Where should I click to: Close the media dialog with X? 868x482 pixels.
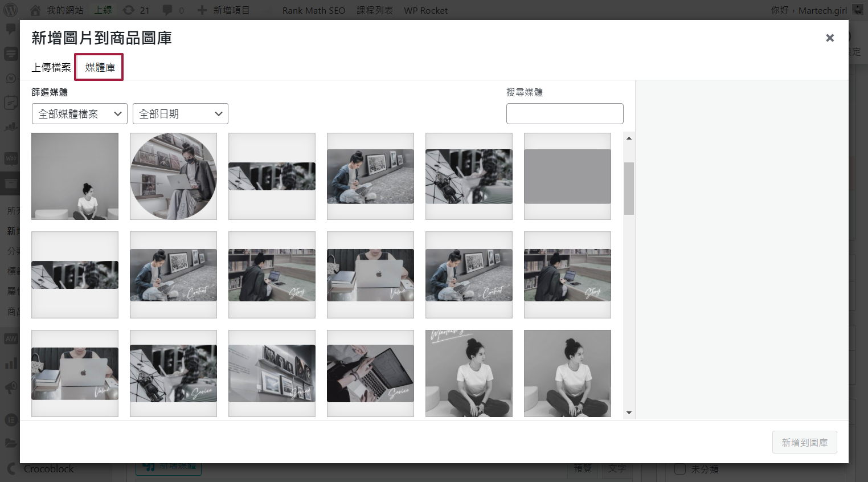tap(830, 38)
